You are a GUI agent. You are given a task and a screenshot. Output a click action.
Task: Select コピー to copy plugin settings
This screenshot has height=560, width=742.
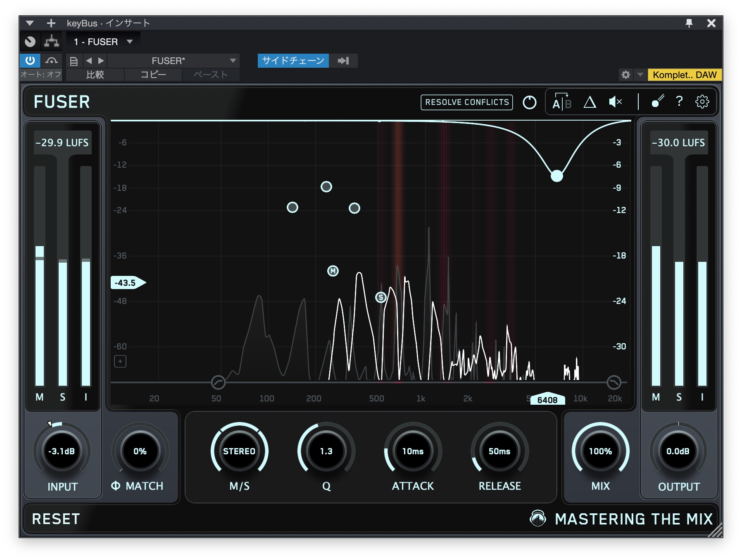point(152,75)
